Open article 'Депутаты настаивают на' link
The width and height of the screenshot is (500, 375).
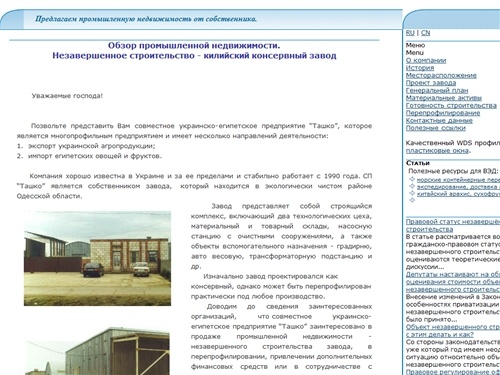point(453,282)
